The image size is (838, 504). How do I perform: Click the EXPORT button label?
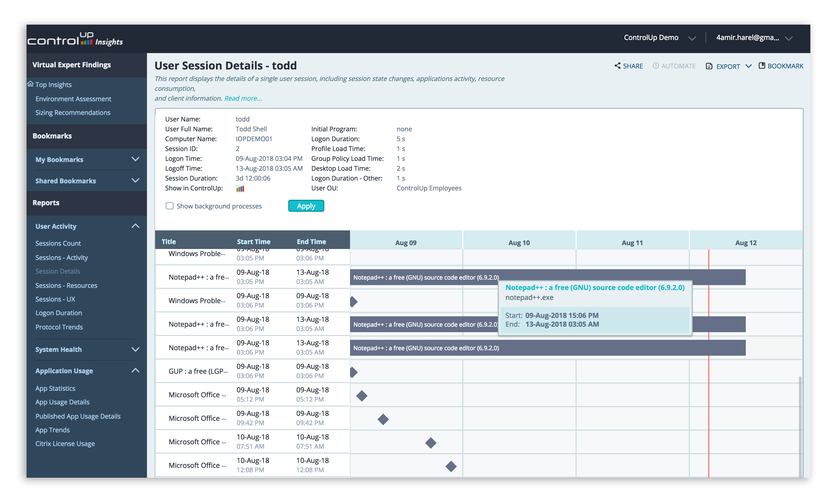728,66
